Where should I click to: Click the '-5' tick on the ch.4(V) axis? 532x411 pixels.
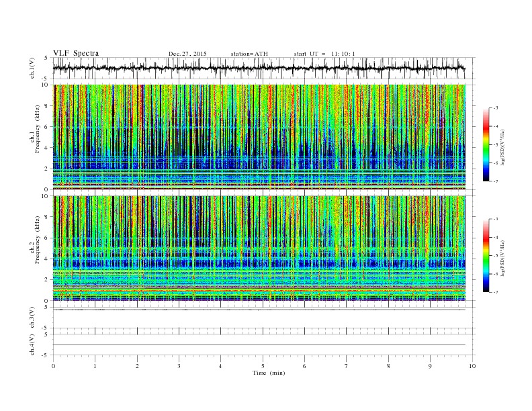pos(46,355)
